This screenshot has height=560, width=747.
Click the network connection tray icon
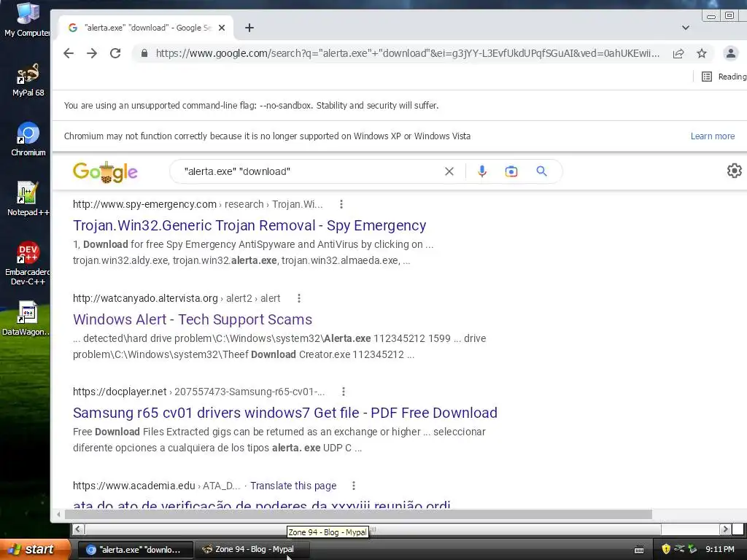(x=679, y=549)
